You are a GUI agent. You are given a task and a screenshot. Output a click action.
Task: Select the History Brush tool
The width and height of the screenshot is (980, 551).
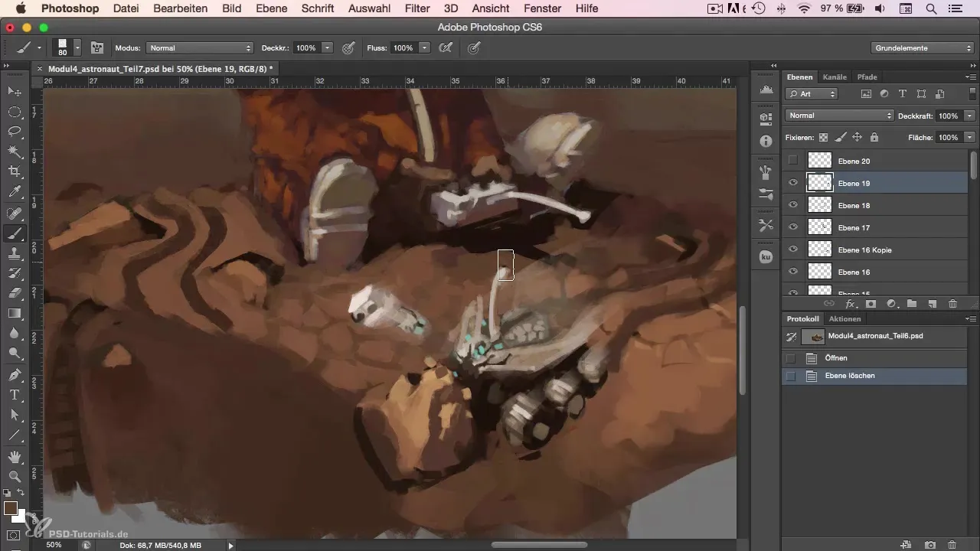(x=15, y=273)
